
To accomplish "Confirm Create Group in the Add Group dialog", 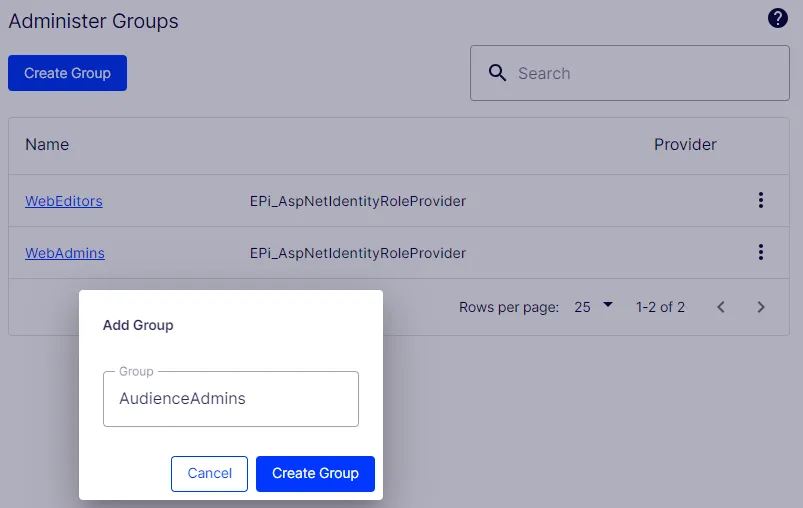I will (x=315, y=474).
